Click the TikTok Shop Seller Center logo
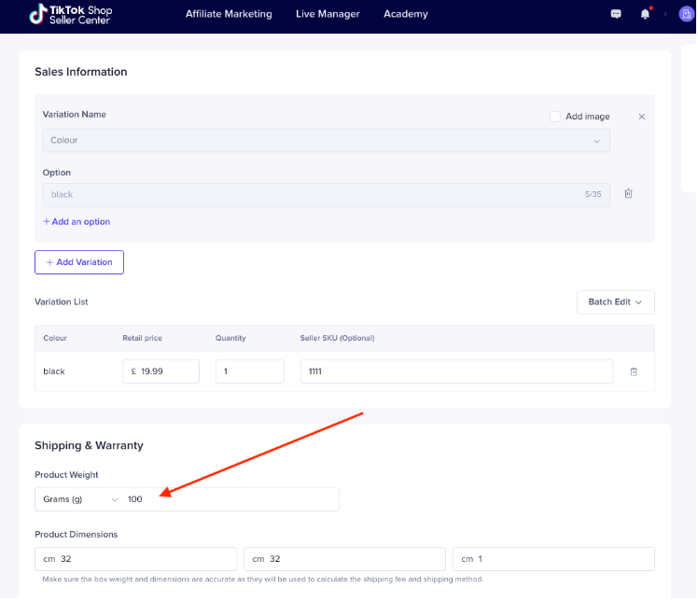Image resolution: width=698 pixels, height=616 pixels. point(71,14)
